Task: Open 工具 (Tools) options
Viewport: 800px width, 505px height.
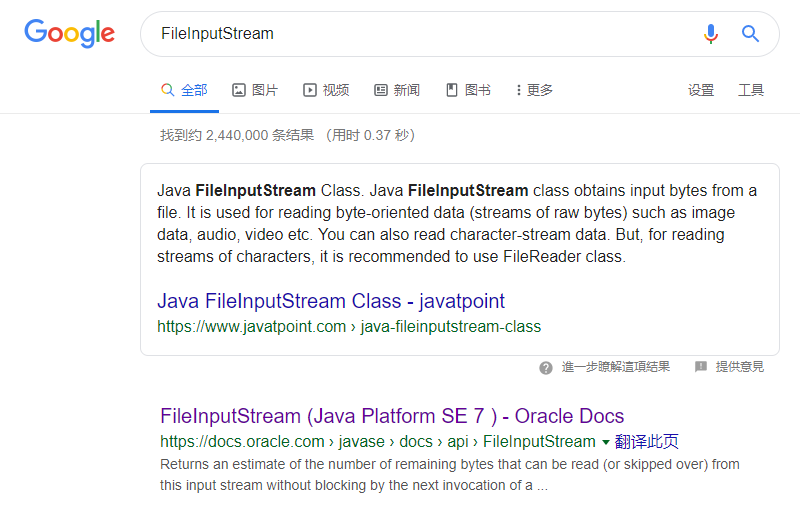Action: coord(751,90)
